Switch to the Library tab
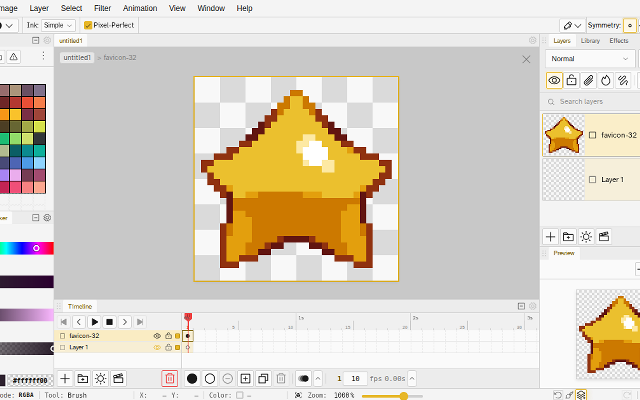This screenshot has width=640, height=400. [590, 41]
